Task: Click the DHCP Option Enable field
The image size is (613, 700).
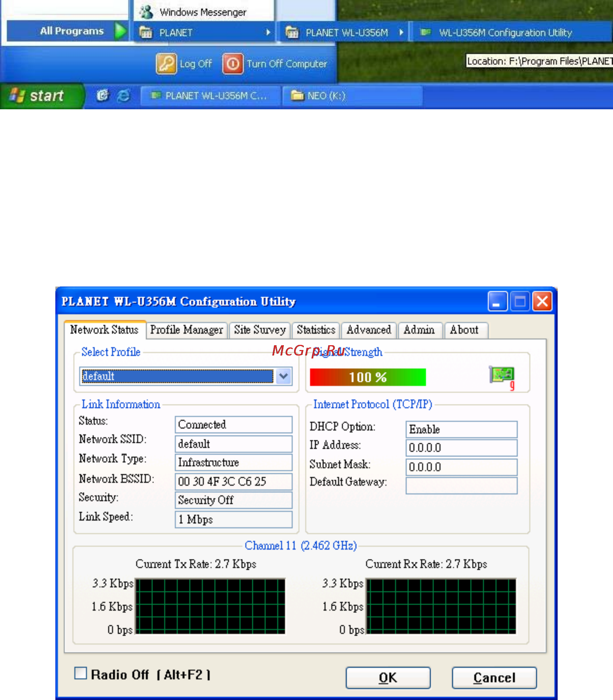Action: (x=461, y=429)
